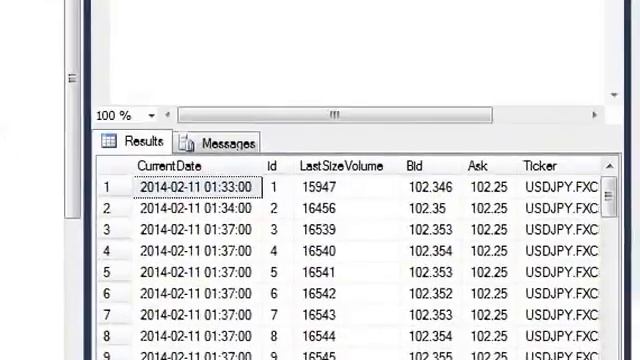
Task: Select the LastSizeVolume column header
Action: point(341,166)
